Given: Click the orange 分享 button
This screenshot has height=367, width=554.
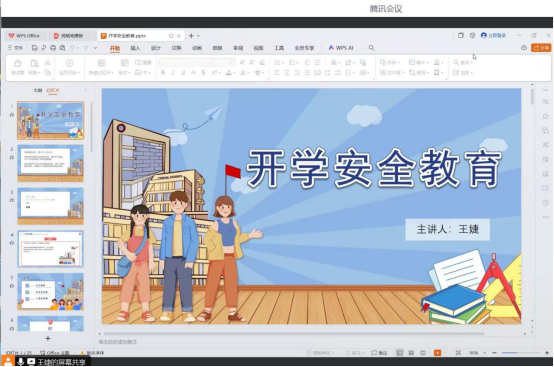Looking at the screenshot, I should (x=541, y=48).
